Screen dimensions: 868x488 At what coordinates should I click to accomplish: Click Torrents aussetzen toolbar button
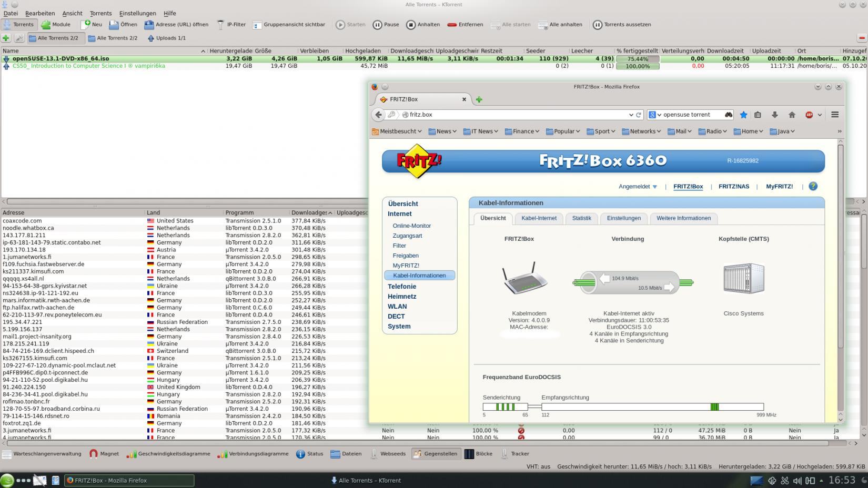[x=622, y=24]
